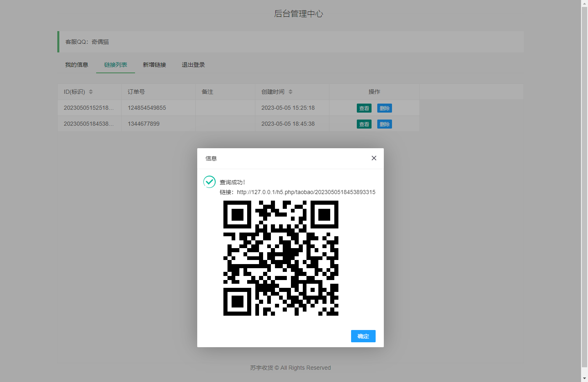Click the scrollbar down arrow
The image size is (588, 382).
click(x=584, y=378)
